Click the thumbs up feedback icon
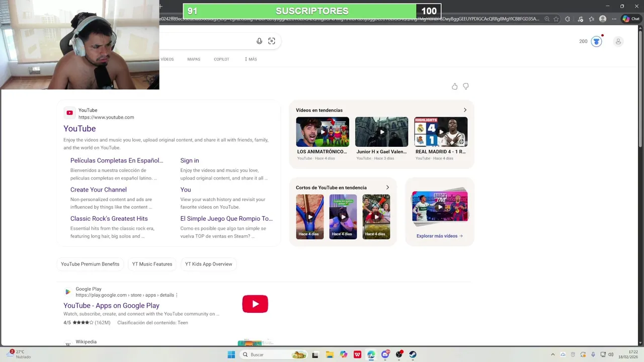This screenshot has height=362, width=644. pos(454,86)
